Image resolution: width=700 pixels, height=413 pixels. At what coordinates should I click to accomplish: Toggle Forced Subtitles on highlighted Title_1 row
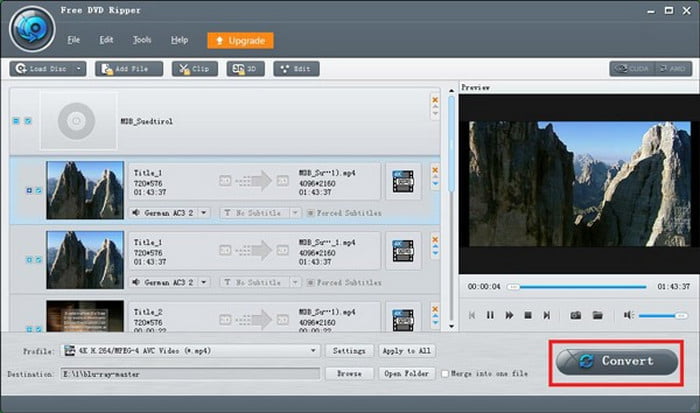pyautogui.click(x=311, y=213)
